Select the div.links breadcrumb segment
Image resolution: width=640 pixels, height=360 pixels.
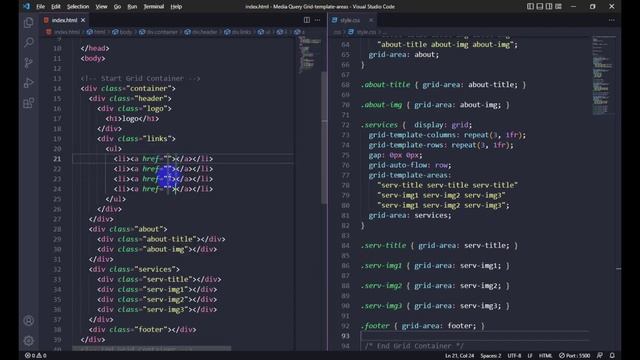click(x=238, y=32)
